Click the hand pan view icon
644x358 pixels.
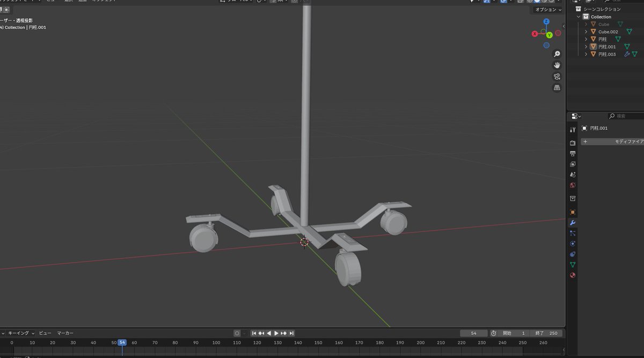[x=557, y=65]
